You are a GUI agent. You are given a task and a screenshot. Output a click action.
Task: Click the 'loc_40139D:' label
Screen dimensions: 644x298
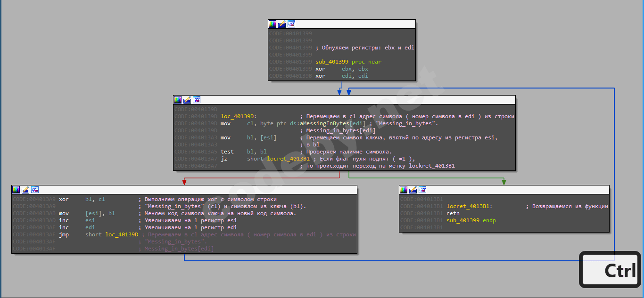[239, 116]
